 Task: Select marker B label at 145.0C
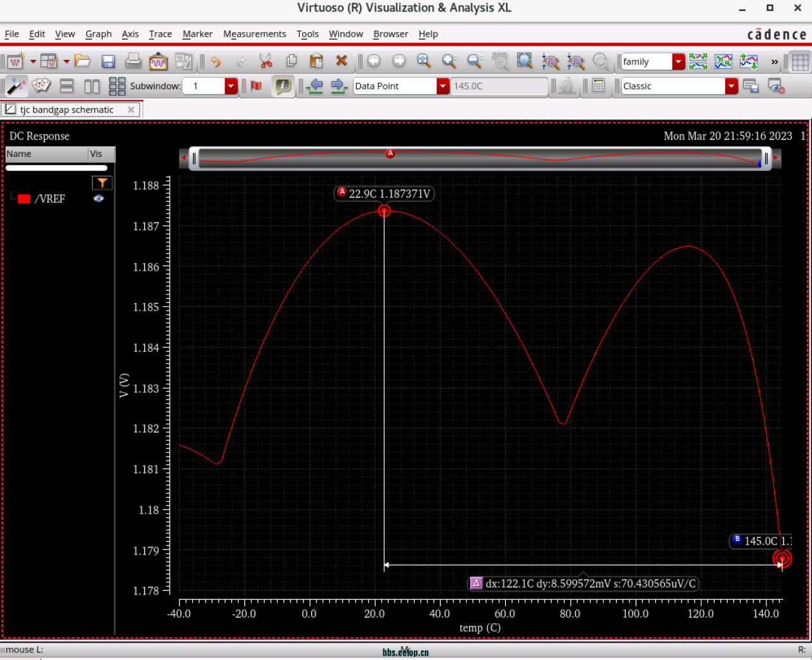[761, 541]
